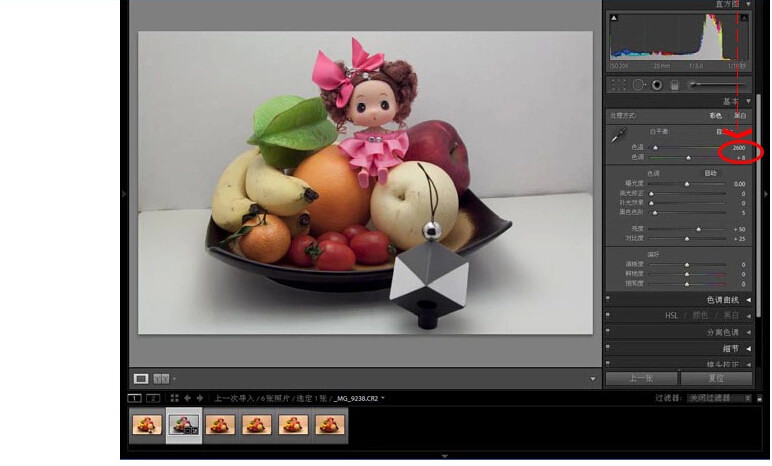
Task: Pick the adjustment brush tool
Action: 719,85
